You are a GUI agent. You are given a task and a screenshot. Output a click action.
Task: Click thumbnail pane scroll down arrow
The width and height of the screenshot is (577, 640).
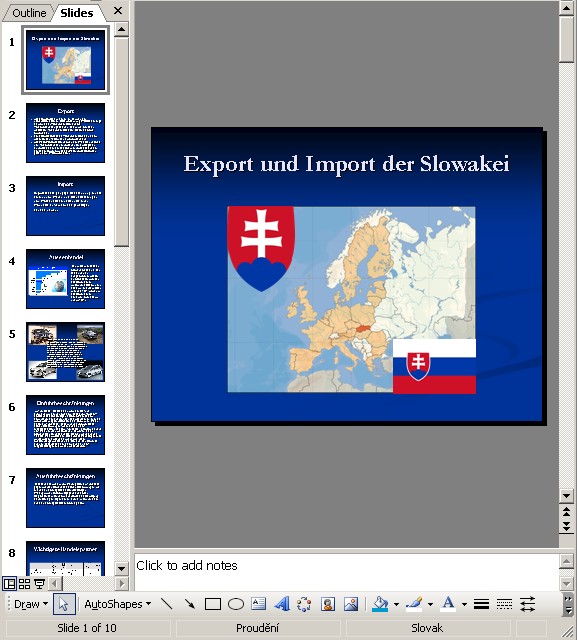[x=121, y=568]
